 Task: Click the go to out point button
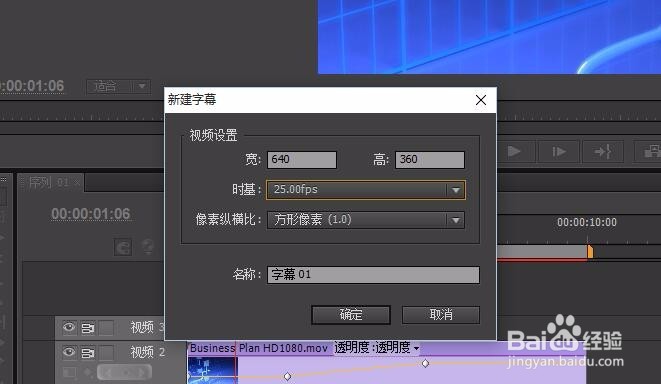point(603,151)
